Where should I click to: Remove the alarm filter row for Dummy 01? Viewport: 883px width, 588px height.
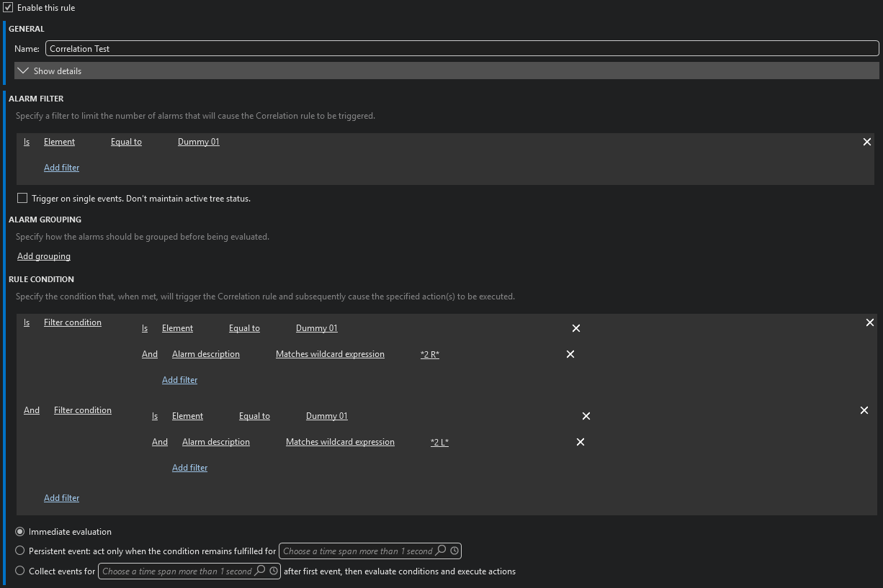point(866,142)
